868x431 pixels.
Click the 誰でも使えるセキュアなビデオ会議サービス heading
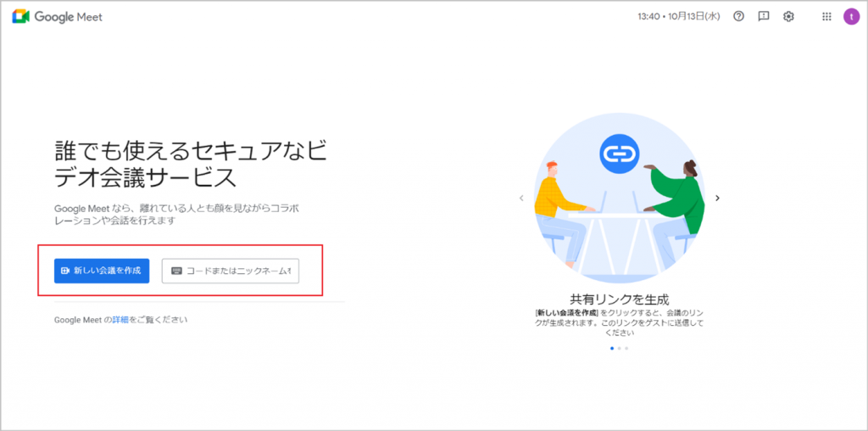pos(191,165)
